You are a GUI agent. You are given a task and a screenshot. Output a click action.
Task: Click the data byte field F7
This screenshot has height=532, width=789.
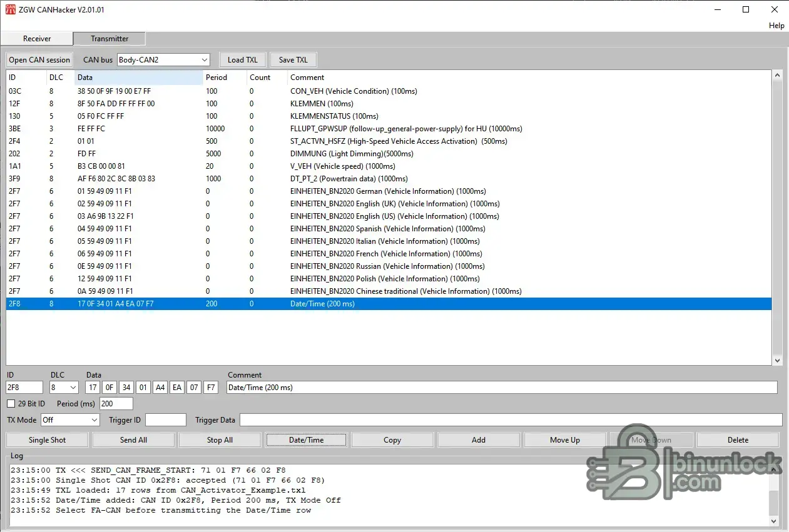[211, 388]
